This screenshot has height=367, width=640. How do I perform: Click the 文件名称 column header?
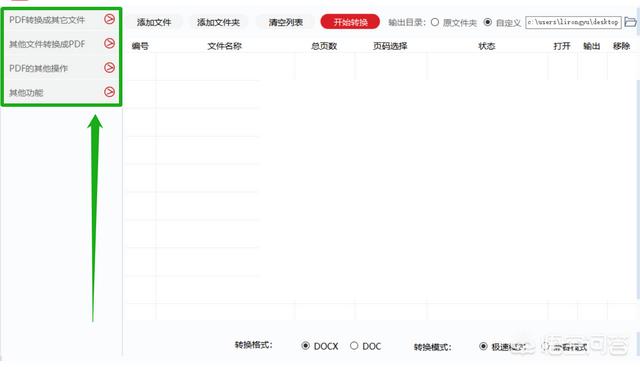coord(224,46)
